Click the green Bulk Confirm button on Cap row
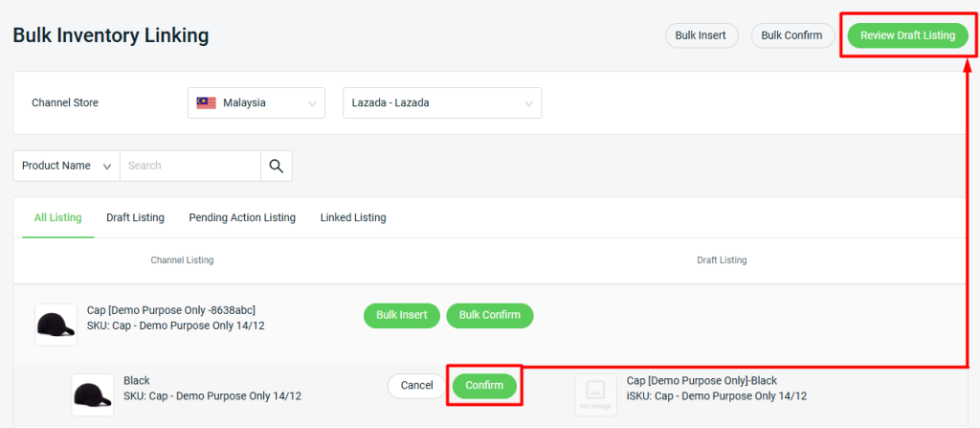 tap(489, 315)
